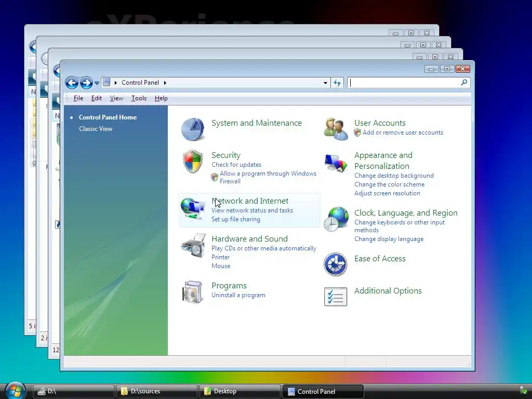This screenshot has height=399, width=532.
Task: Expand arrow before Control Panel in breadcrumb
Action: [x=116, y=83]
